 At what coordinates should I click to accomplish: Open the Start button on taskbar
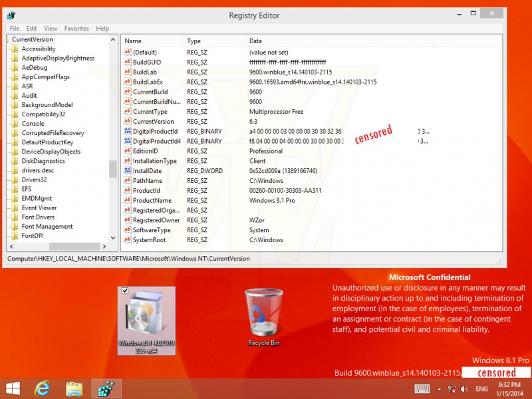(x=13, y=388)
